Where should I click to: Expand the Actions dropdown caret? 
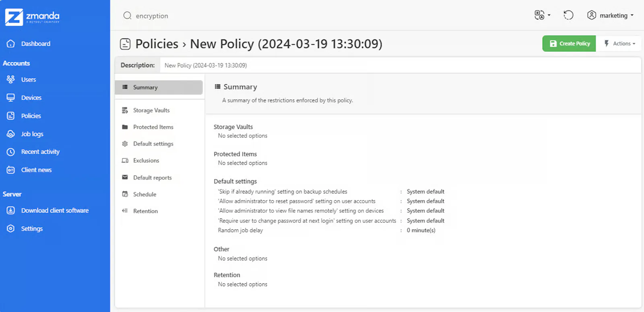(634, 44)
